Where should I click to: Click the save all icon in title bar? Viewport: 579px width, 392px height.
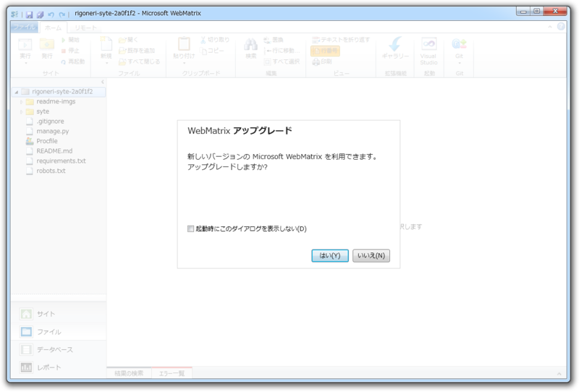point(41,14)
